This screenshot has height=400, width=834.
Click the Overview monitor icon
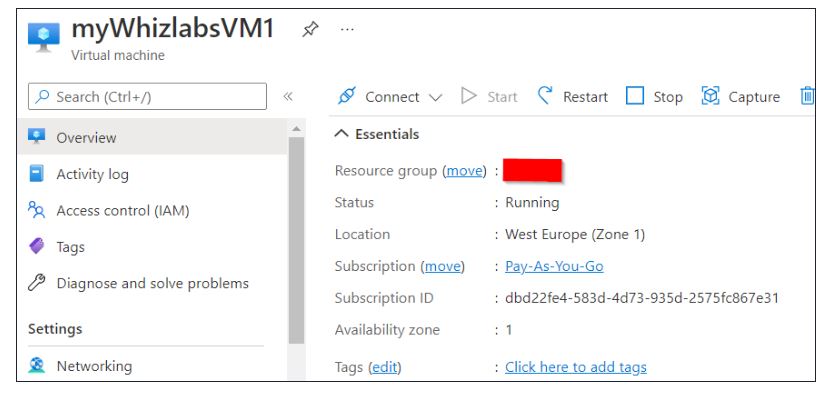pyautogui.click(x=36, y=136)
